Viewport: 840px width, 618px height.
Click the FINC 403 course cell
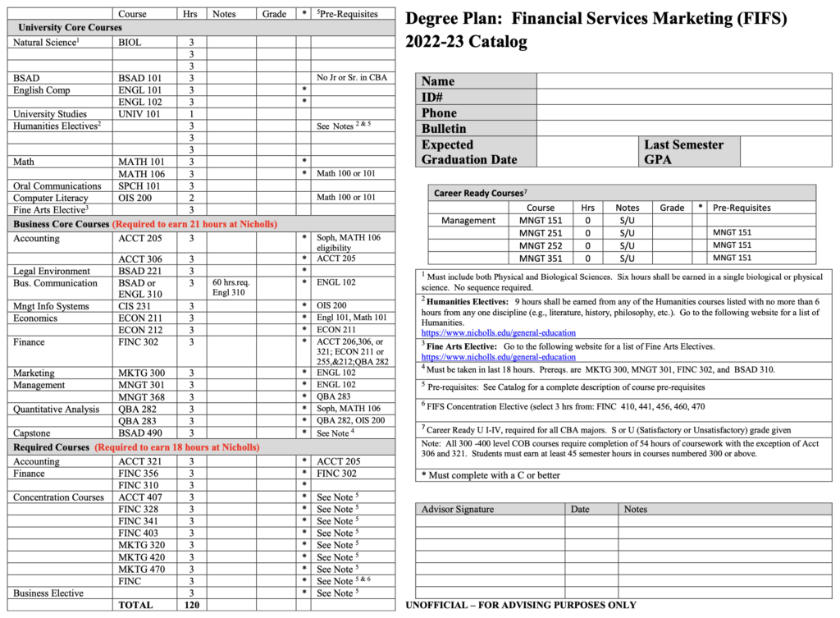(144, 533)
